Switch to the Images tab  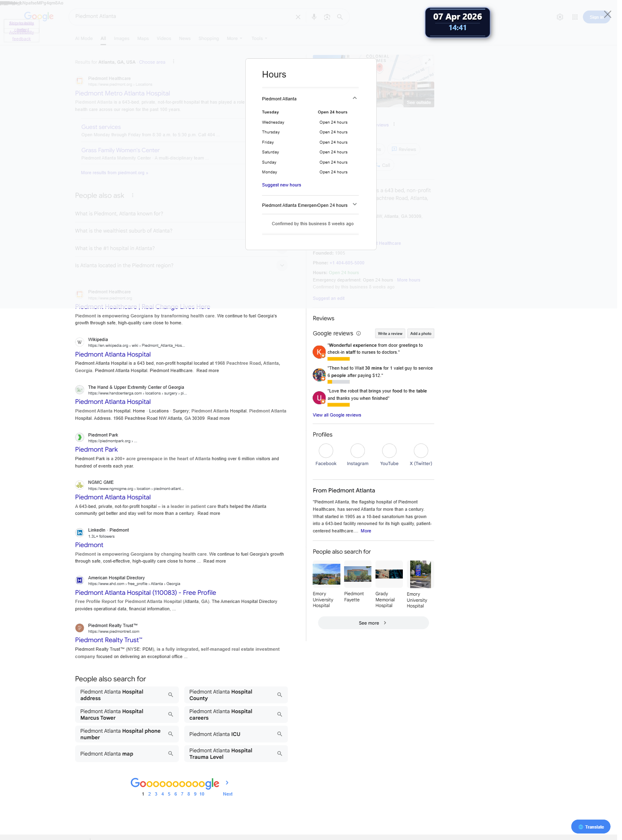(122, 38)
